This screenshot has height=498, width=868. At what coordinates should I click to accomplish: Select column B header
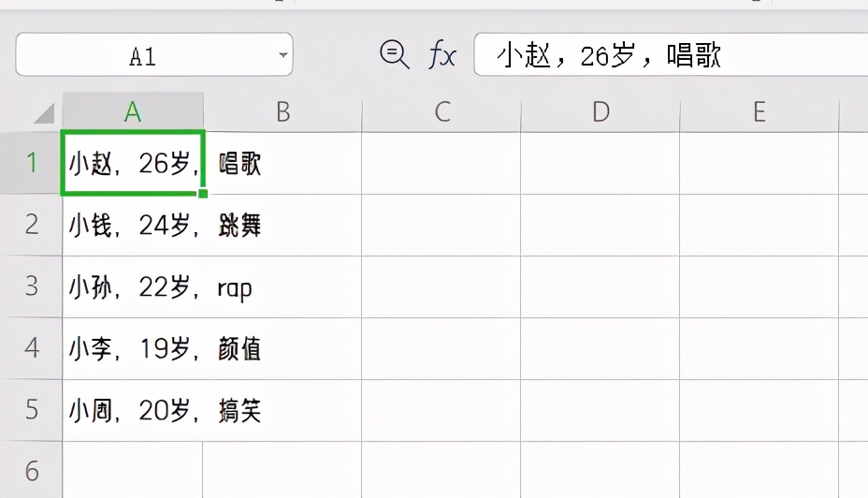point(282,112)
